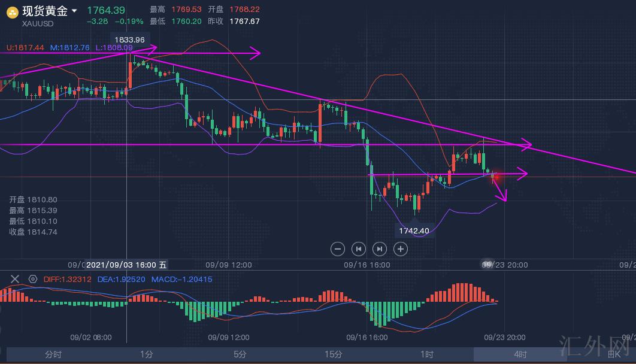Click the 1742.40 low price marker
Screen dimensions: 636x364
tap(414, 230)
